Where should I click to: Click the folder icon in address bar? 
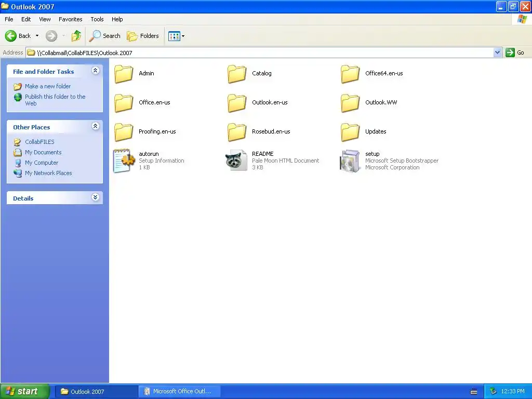31,52
